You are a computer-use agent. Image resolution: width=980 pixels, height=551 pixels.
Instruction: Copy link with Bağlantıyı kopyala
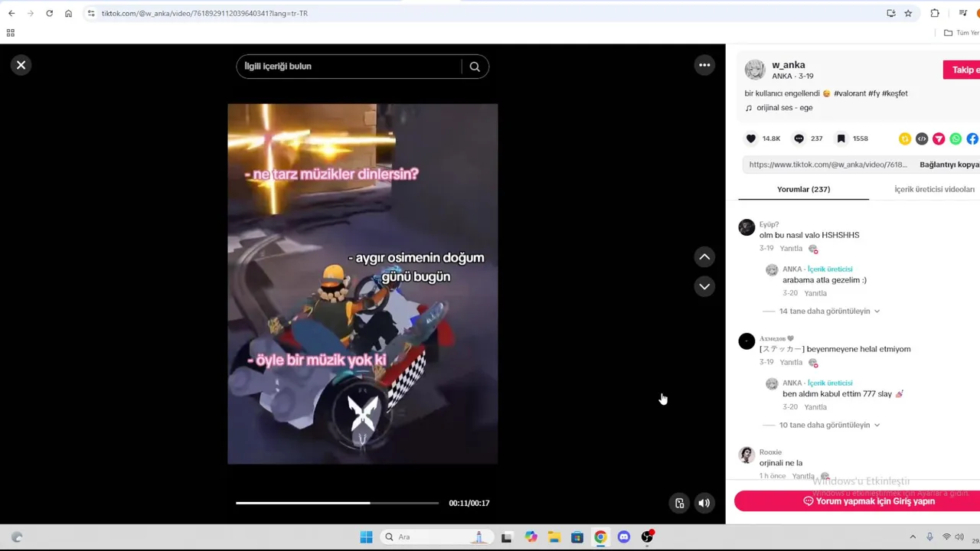point(949,165)
